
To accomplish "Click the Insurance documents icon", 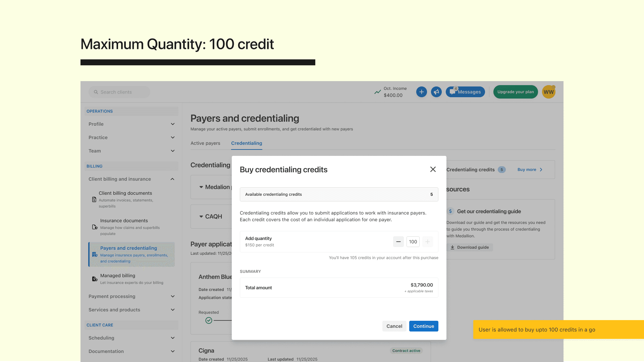I will point(95,227).
